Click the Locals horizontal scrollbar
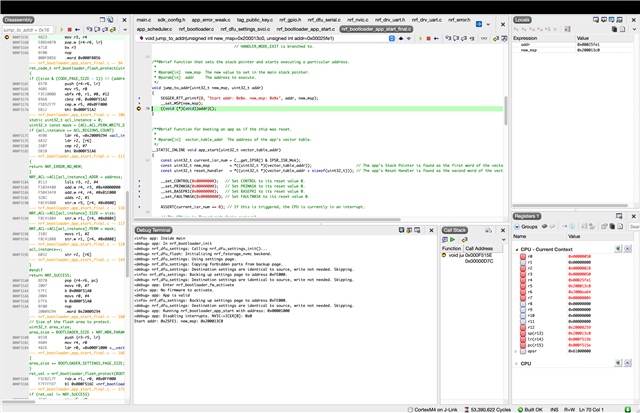Image resolution: width=640 pixels, height=413 pixels. 570,205
